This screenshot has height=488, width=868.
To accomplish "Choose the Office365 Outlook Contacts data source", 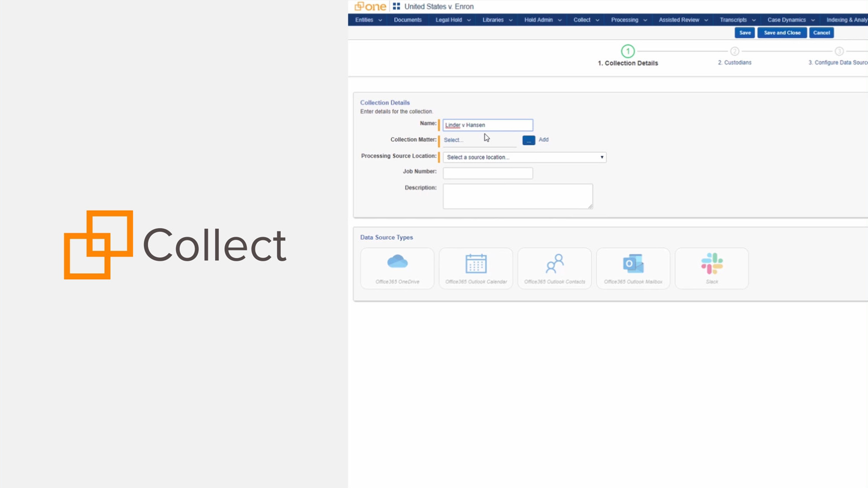I will click(x=554, y=268).
